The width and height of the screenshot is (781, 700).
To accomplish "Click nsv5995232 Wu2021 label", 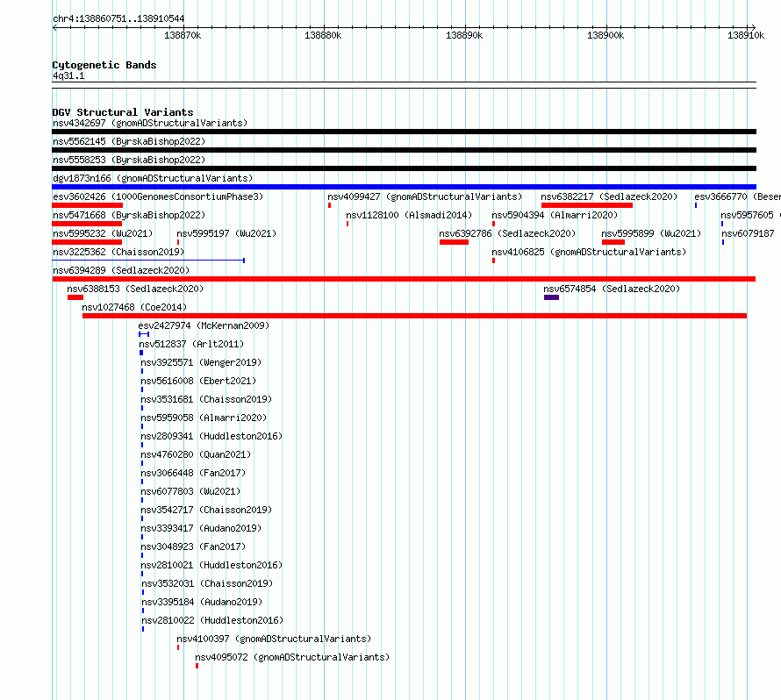I will 103,233.
